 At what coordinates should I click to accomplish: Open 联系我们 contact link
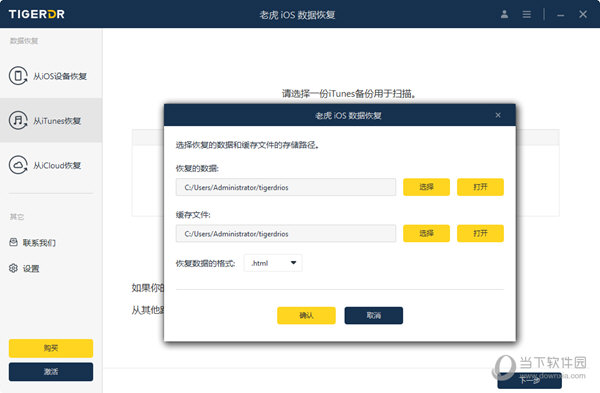[x=39, y=243]
